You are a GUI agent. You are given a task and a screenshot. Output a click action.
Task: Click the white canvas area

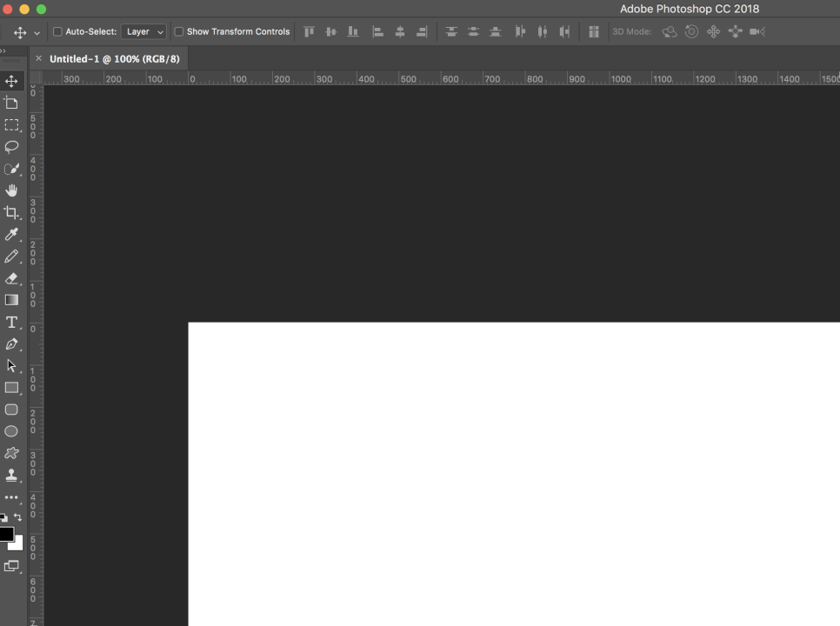(514, 474)
